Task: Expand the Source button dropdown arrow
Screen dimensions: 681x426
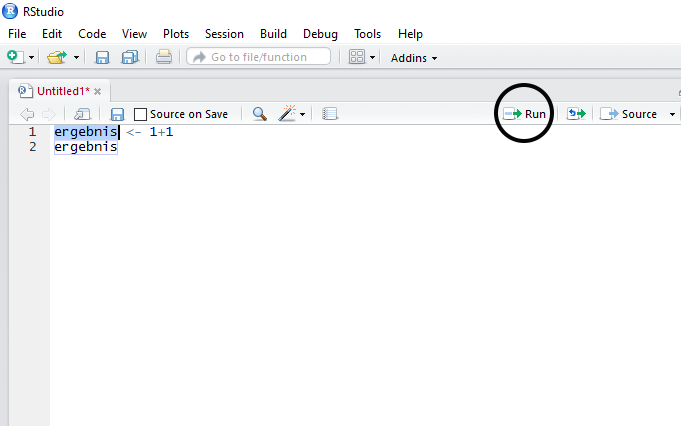Action: pos(671,114)
